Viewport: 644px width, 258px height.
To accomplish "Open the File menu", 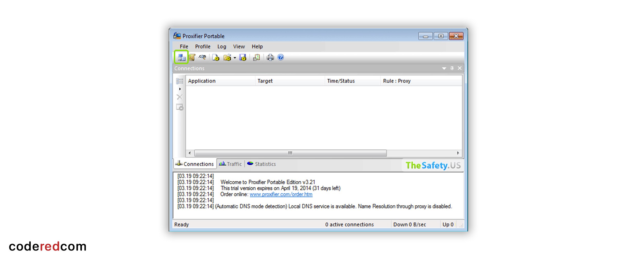I will pos(184,47).
